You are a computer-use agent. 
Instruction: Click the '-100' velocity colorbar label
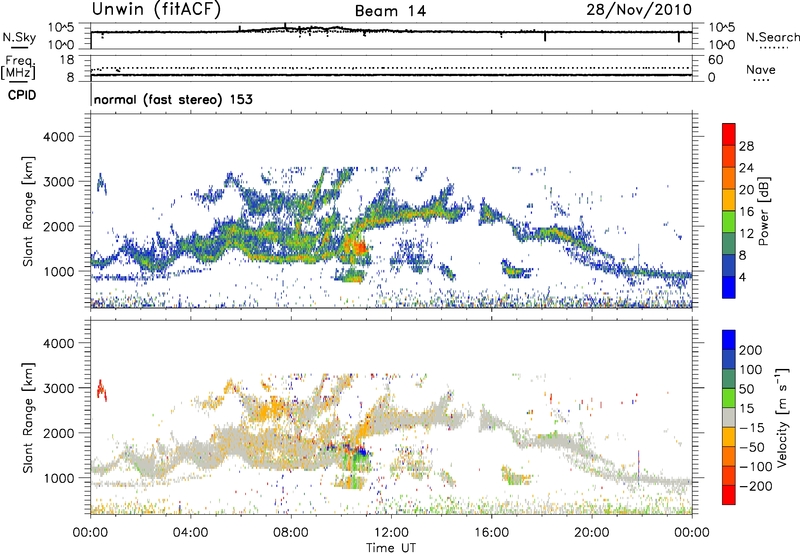(756, 466)
